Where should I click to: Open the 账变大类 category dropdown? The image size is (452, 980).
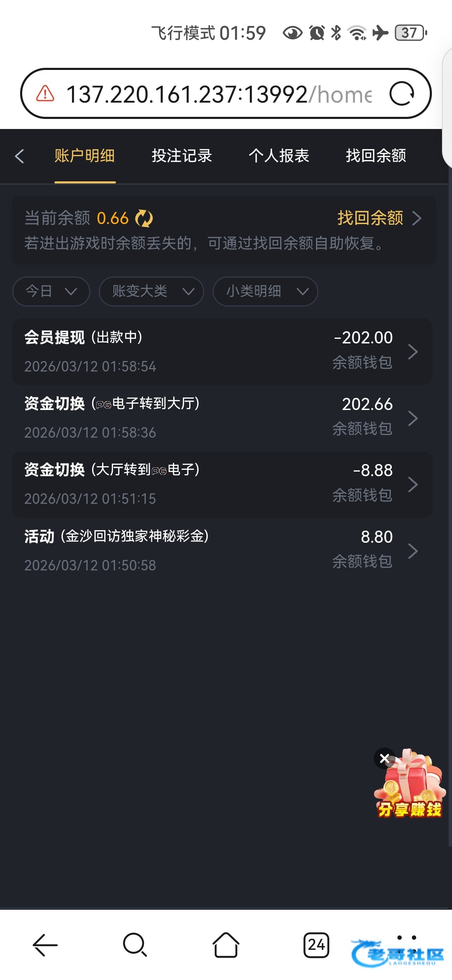pyautogui.click(x=151, y=291)
